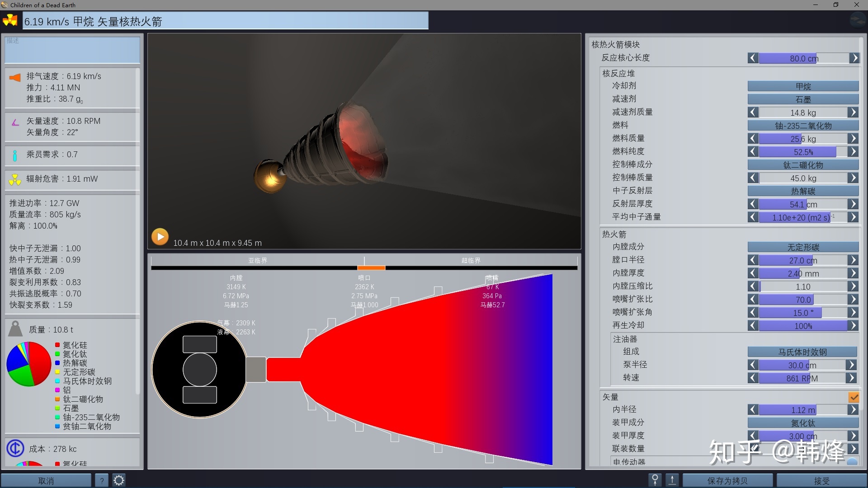Click the 氮化硅 legend entry
868x488 pixels.
tap(71, 345)
